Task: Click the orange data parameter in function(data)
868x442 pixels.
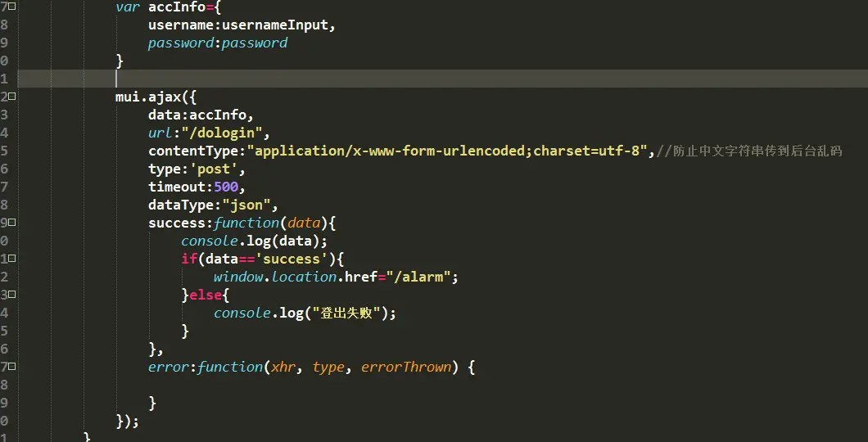Action: tap(304, 223)
